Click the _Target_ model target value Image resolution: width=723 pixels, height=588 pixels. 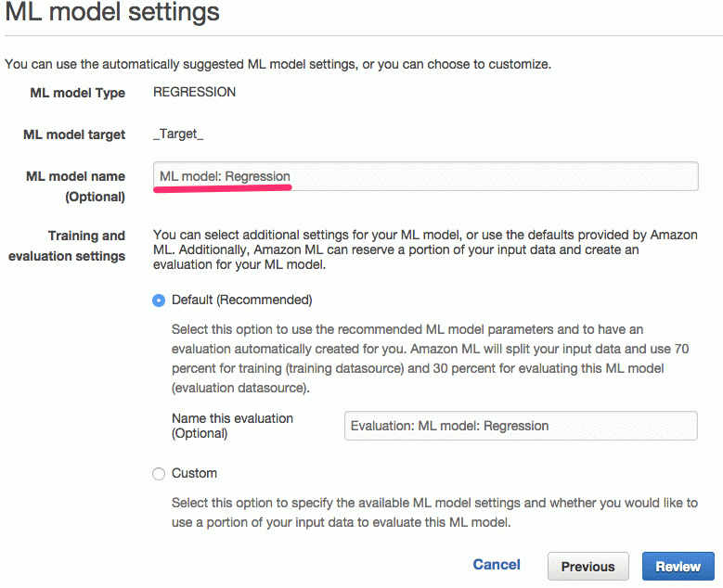click(178, 134)
